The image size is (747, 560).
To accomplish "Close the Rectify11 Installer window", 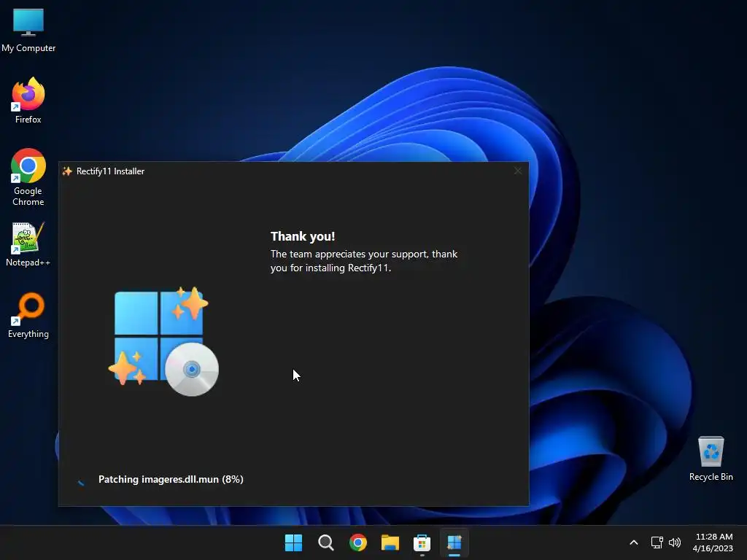I will tap(518, 171).
